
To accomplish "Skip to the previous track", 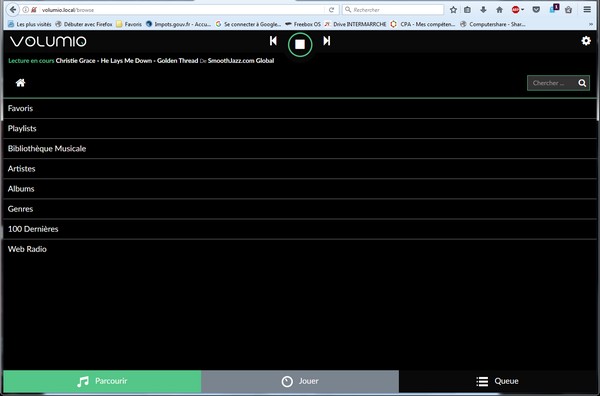I will [x=273, y=41].
